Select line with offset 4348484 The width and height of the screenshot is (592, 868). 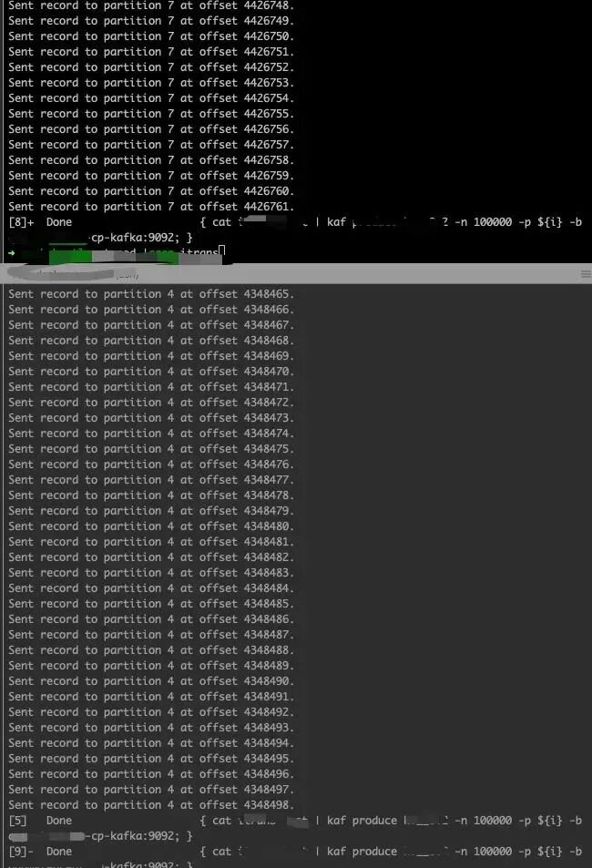[151, 589]
